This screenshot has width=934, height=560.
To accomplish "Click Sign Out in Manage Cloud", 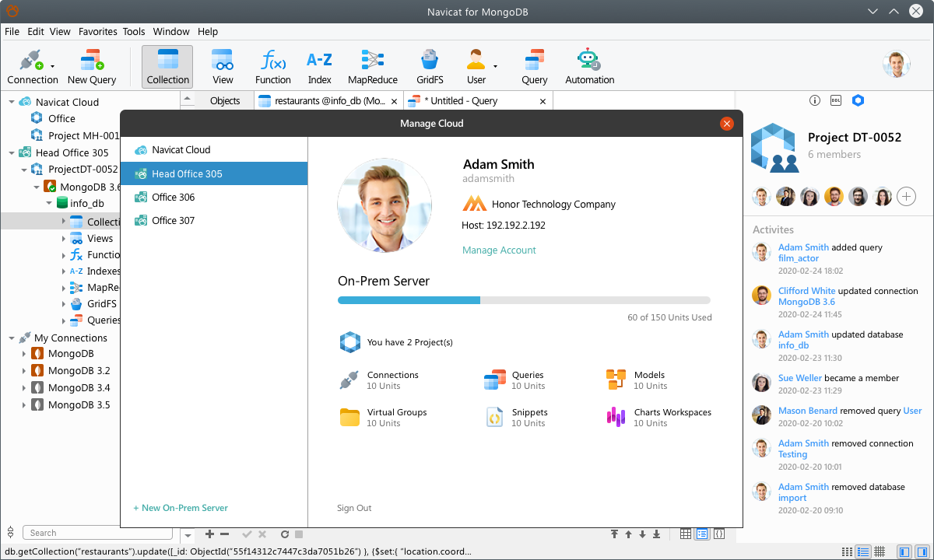I will 354,508.
